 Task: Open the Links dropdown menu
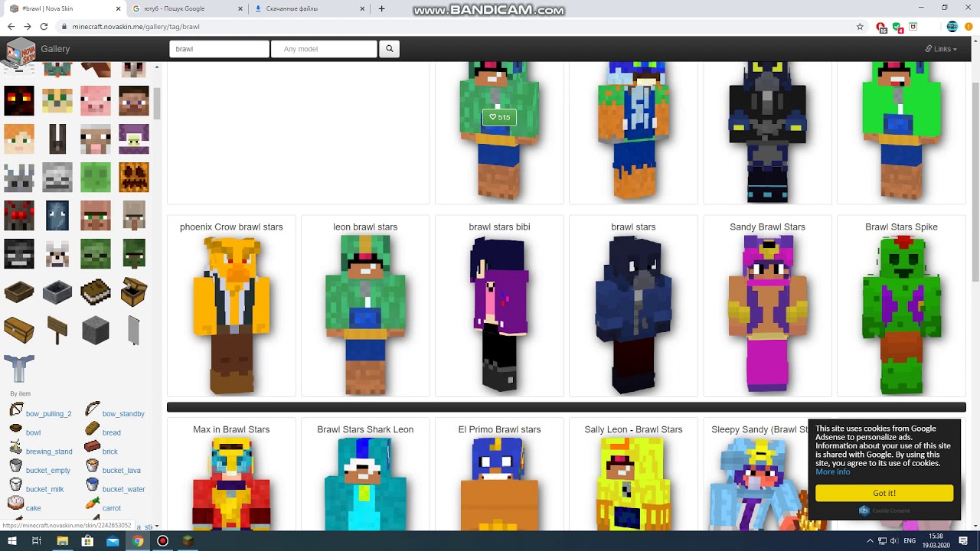point(941,49)
